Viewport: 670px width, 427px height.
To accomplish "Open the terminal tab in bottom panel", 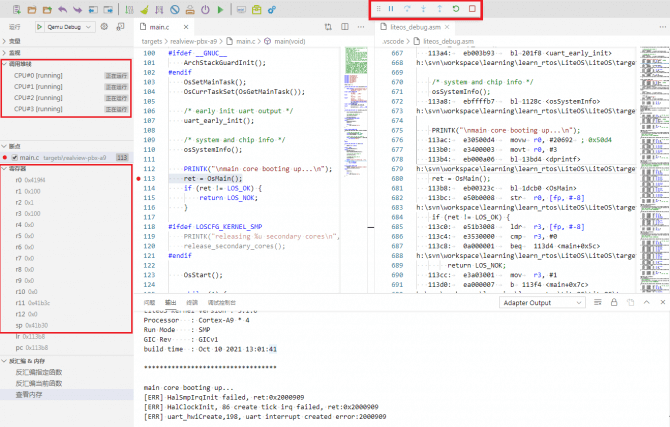I will [x=192, y=302].
